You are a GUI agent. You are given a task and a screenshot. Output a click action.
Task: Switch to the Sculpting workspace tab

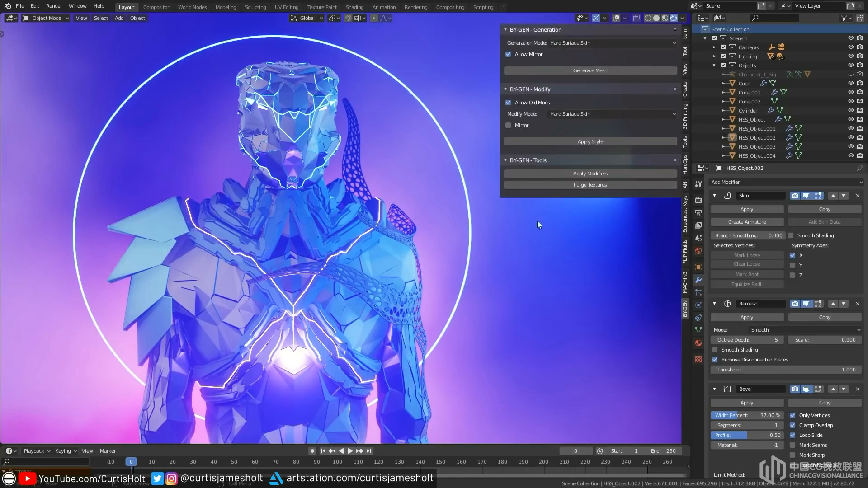(255, 7)
